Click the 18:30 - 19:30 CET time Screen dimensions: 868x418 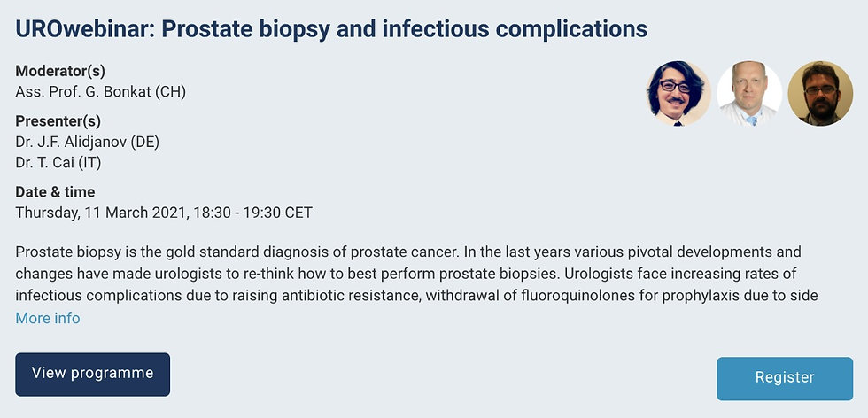pos(253,213)
